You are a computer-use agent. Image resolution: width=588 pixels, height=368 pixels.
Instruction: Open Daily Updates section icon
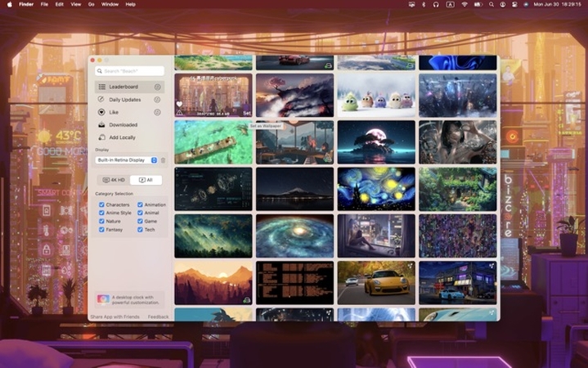pos(102,99)
